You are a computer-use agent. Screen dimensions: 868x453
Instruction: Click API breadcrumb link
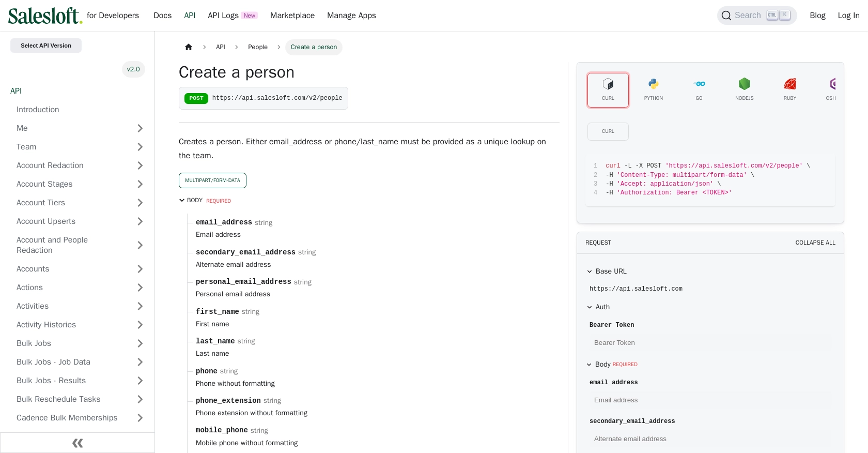click(221, 47)
